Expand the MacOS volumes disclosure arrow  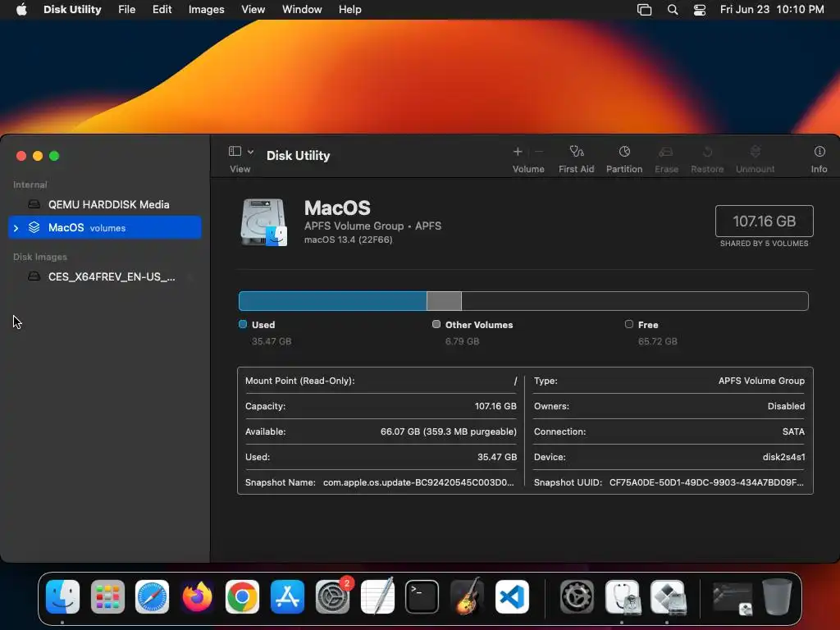(16, 228)
